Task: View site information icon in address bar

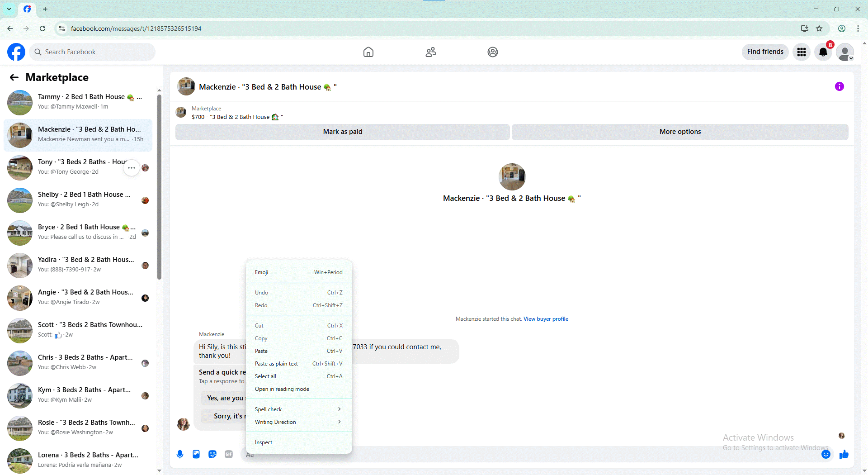Action: 62,28
